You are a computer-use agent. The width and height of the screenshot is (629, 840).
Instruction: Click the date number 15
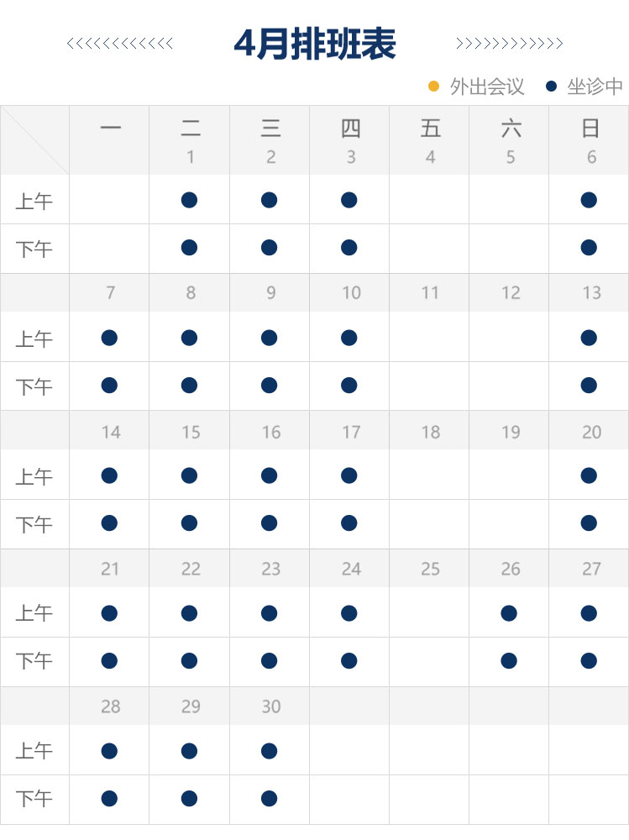(191, 432)
